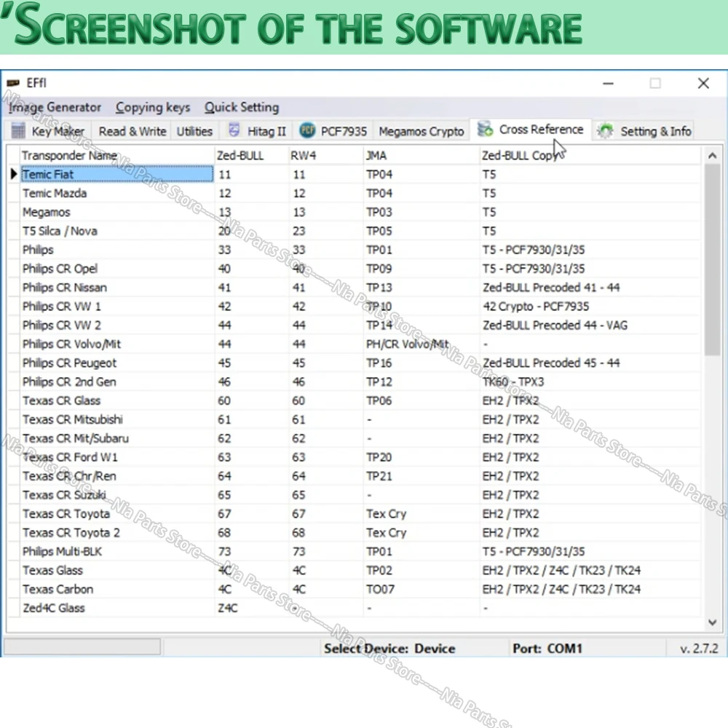Viewport: 728px width, 728px height.
Task: Click the Setting & Info gear icon
Action: pos(606,131)
